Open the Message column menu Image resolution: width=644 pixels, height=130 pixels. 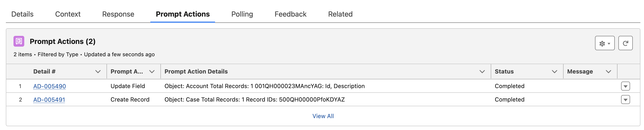click(x=608, y=72)
